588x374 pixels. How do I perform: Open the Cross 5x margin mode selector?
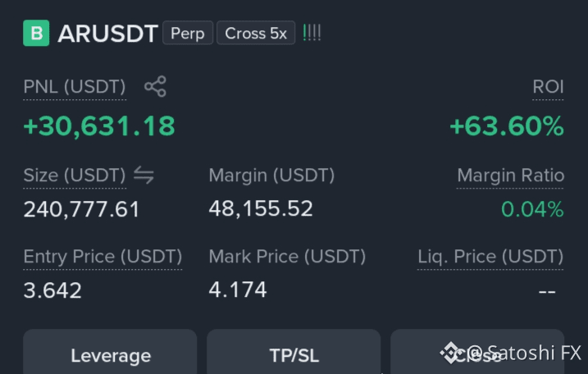(256, 33)
